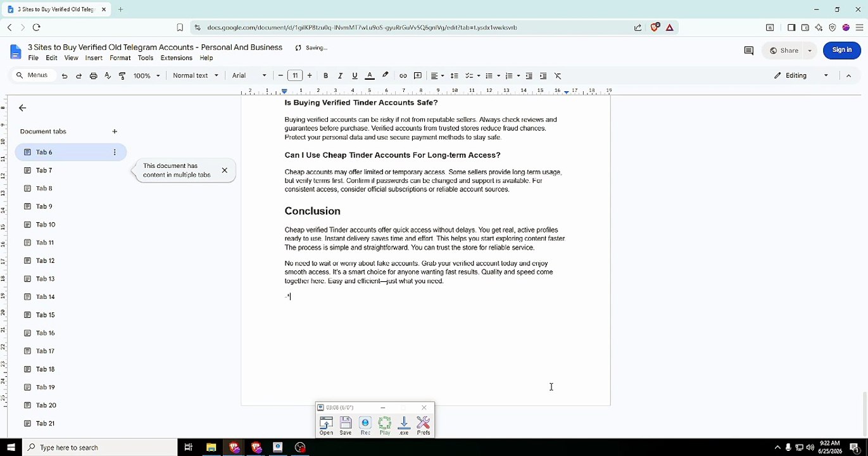The width and height of the screenshot is (868, 456).
Task: Decrease font size with minus button
Action: pos(280,76)
